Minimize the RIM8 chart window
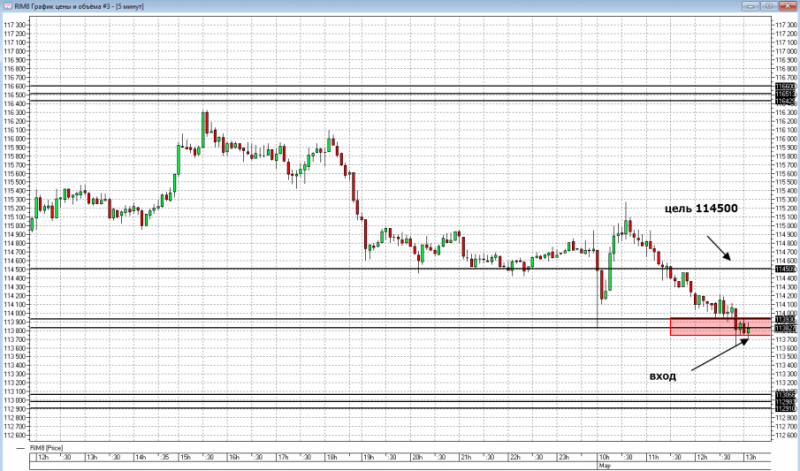 [x=750, y=6]
